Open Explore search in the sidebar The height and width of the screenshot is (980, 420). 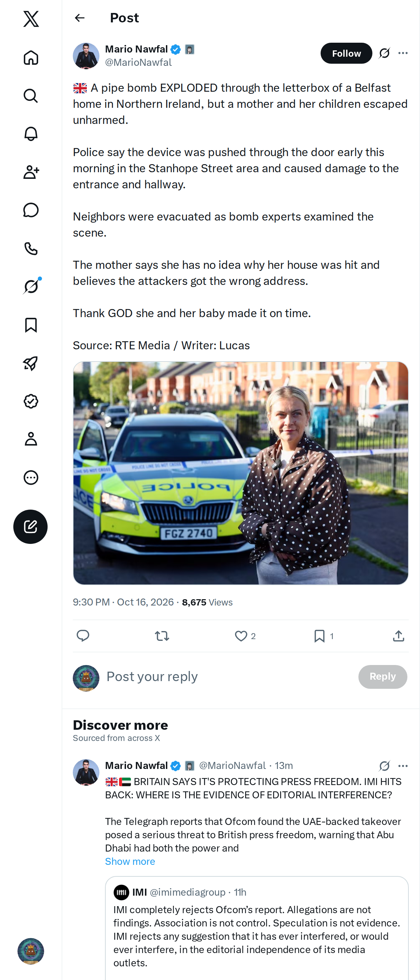pyautogui.click(x=31, y=96)
